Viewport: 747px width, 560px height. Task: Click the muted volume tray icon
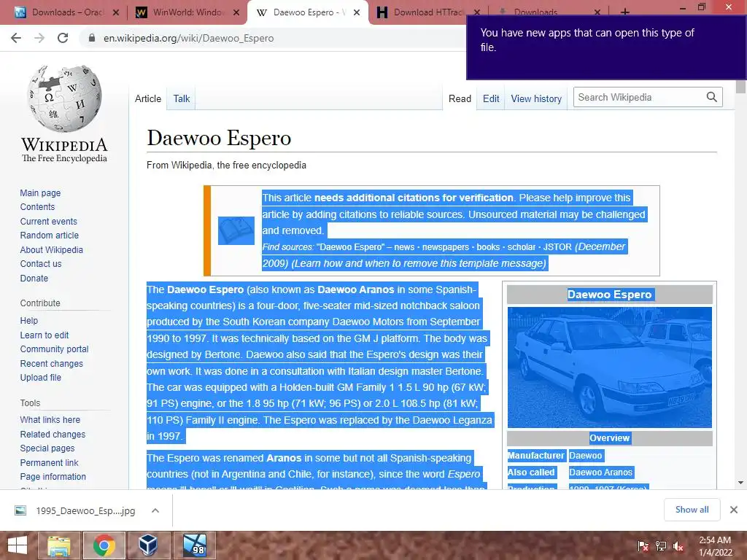click(678, 546)
